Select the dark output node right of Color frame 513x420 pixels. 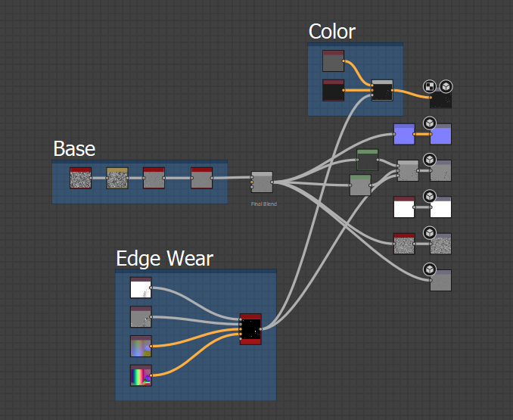pyautogui.click(x=440, y=98)
